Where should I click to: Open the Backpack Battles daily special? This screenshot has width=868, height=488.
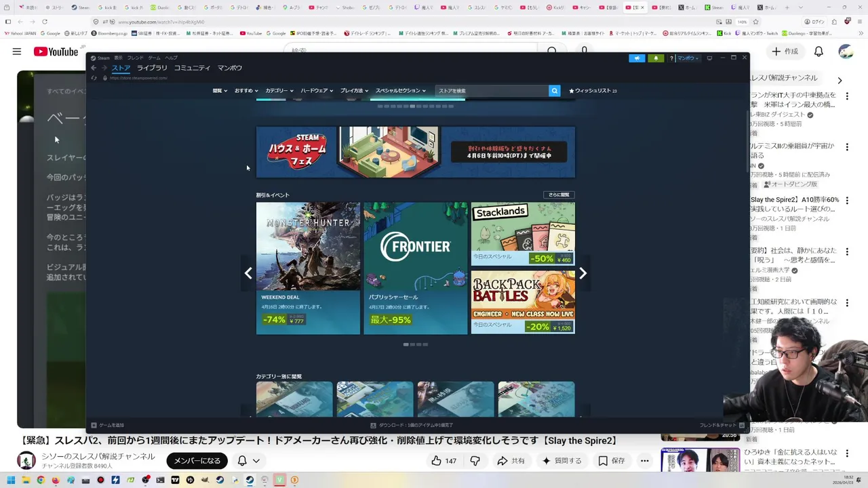pos(523,302)
